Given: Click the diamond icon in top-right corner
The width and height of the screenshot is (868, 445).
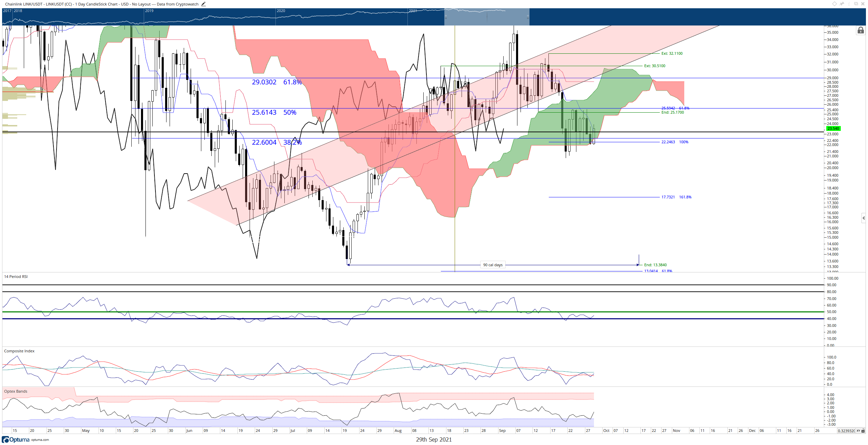Looking at the screenshot, I should 835,4.
